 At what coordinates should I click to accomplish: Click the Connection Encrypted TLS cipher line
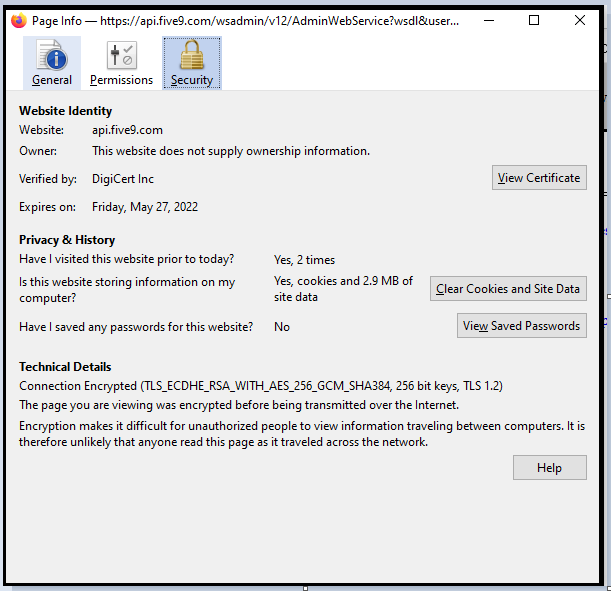click(261, 386)
